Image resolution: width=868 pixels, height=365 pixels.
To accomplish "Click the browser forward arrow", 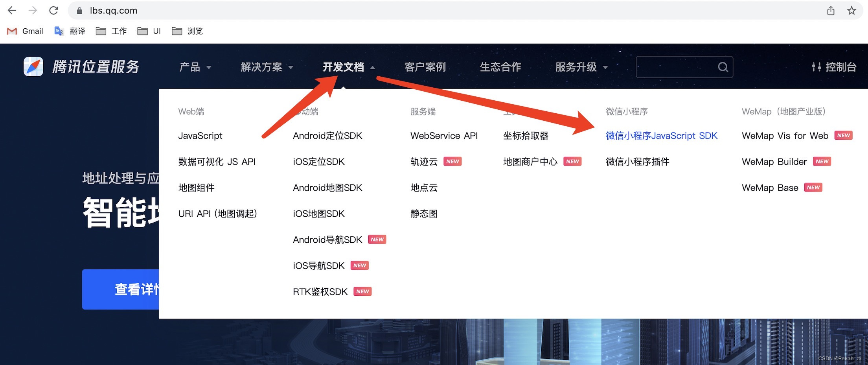I will pos(33,11).
